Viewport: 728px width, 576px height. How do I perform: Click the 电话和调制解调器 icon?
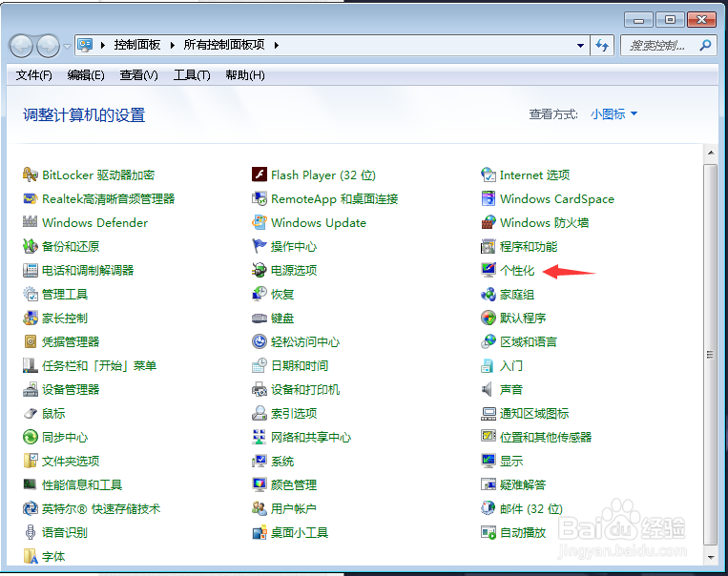31,271
